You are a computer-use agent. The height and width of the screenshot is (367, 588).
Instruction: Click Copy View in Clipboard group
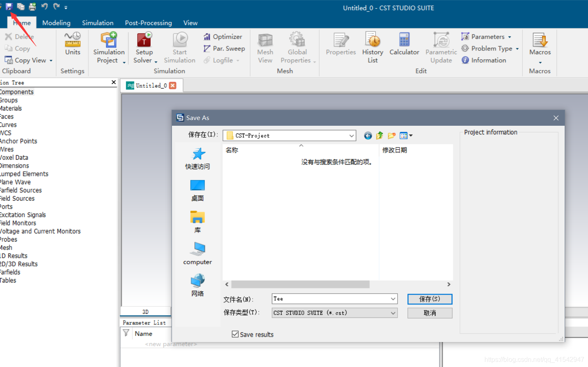[x=26, y=60]
